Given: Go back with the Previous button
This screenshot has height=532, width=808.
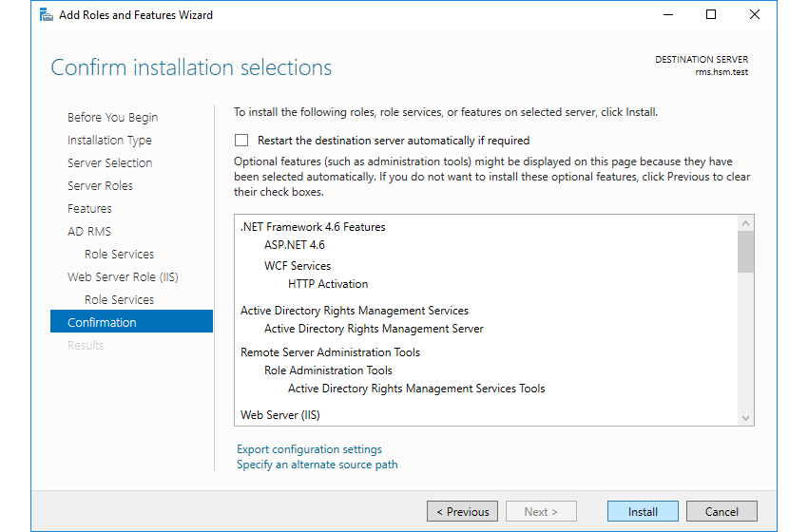Looking at the screenshot, I should 462,511.
